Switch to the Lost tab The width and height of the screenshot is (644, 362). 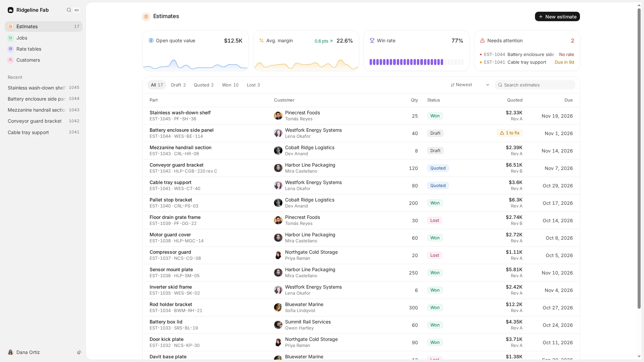[x=253, y=85]
